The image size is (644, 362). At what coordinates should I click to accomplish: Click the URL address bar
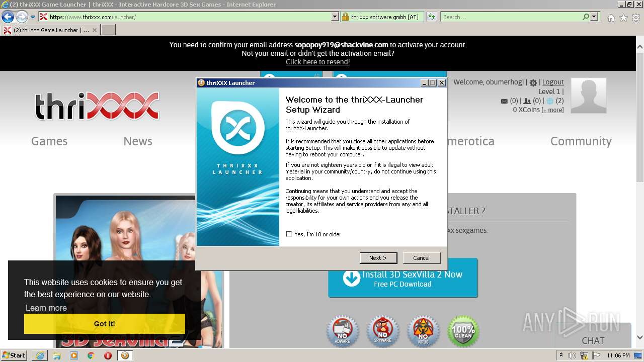coord(189,17)
